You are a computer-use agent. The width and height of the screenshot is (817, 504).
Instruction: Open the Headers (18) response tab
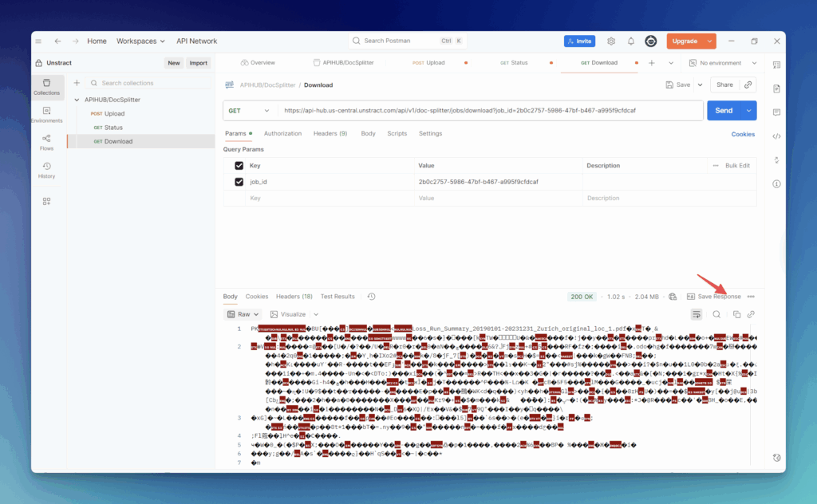click(x=294, y=297)
